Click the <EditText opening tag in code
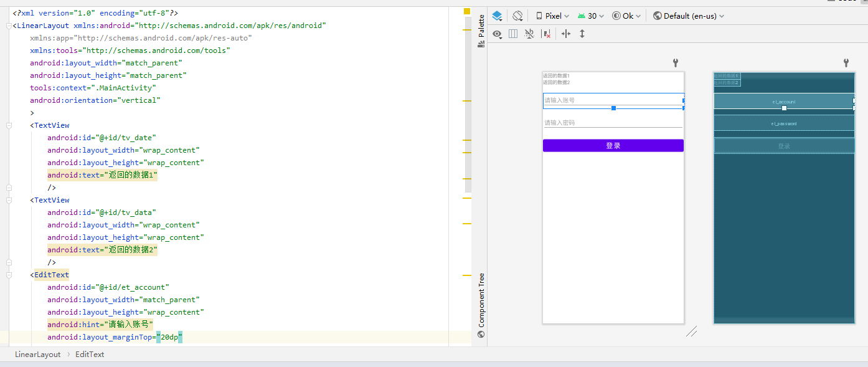 coord(50,275)
